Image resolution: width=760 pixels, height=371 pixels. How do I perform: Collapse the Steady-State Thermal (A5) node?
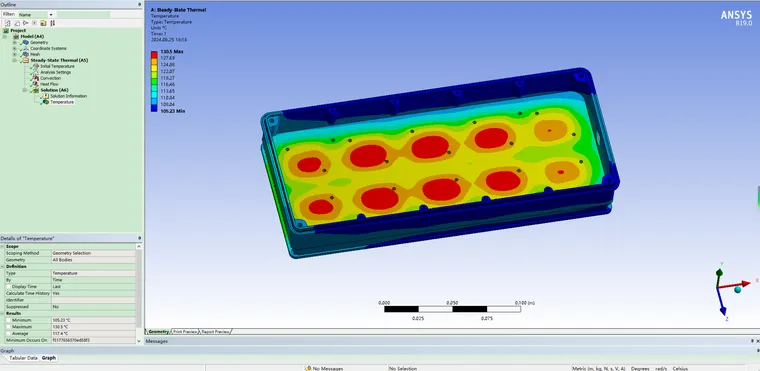coord(14,60)
